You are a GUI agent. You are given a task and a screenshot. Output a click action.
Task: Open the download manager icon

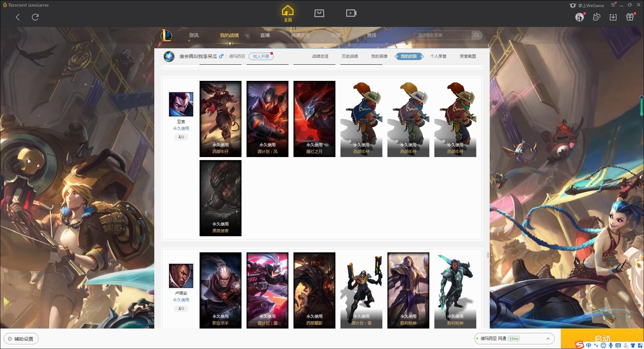613,17
